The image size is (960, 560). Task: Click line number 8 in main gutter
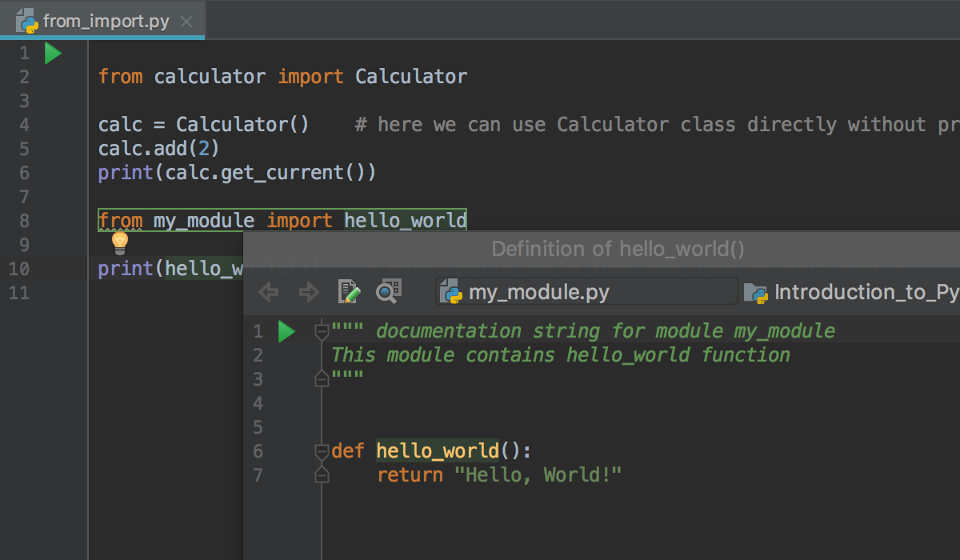pos(22,221)
